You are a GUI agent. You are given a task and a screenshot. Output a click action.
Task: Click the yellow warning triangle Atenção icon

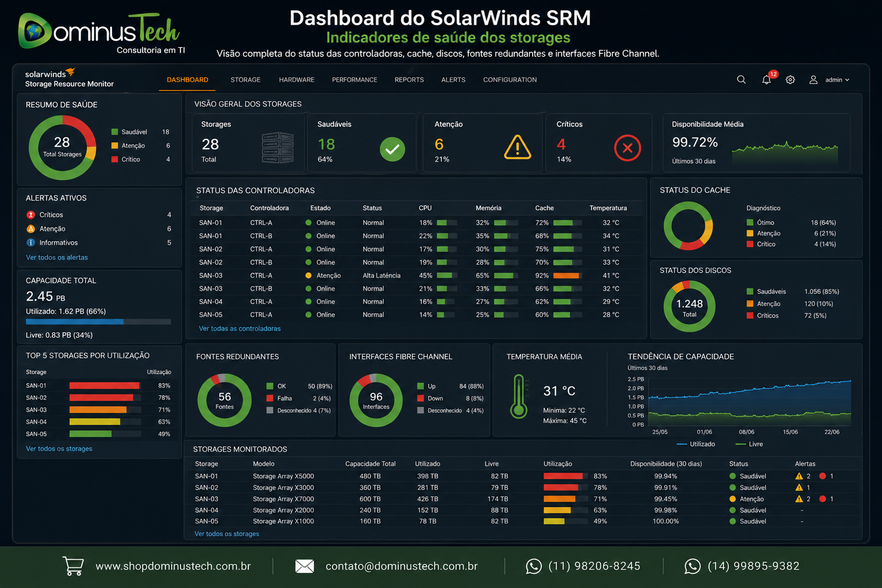[518, 147]
